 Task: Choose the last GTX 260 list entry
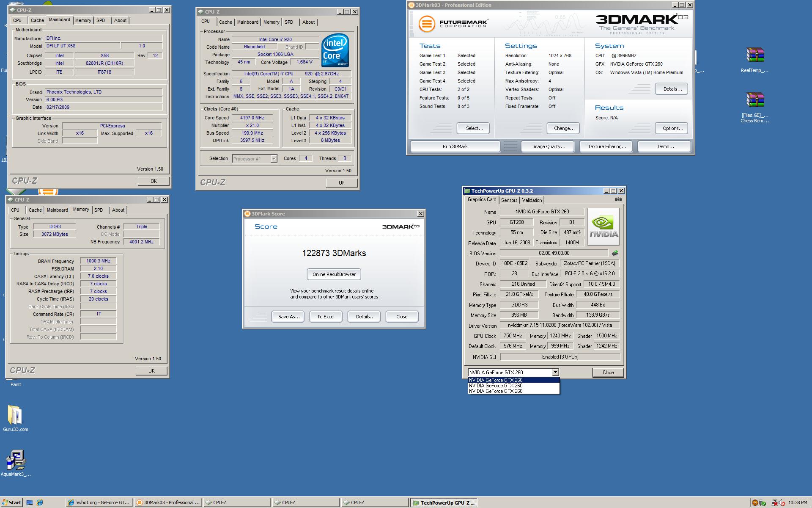coord(513,391)
